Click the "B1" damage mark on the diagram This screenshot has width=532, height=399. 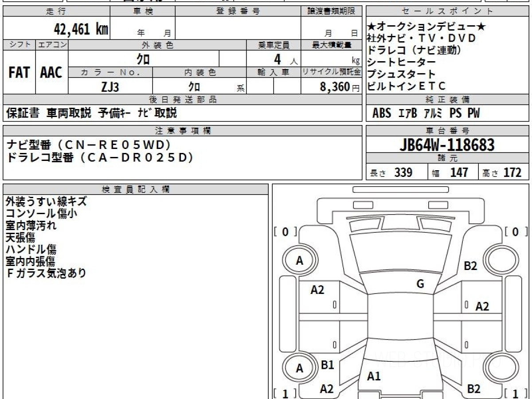(x=327, y=365)
